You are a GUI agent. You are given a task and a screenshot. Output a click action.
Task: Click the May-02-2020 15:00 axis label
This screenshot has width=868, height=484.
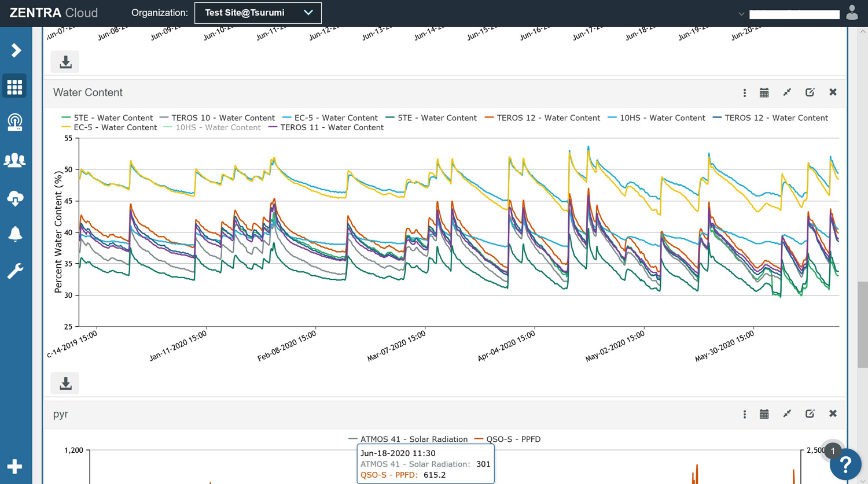click(615, 346)
